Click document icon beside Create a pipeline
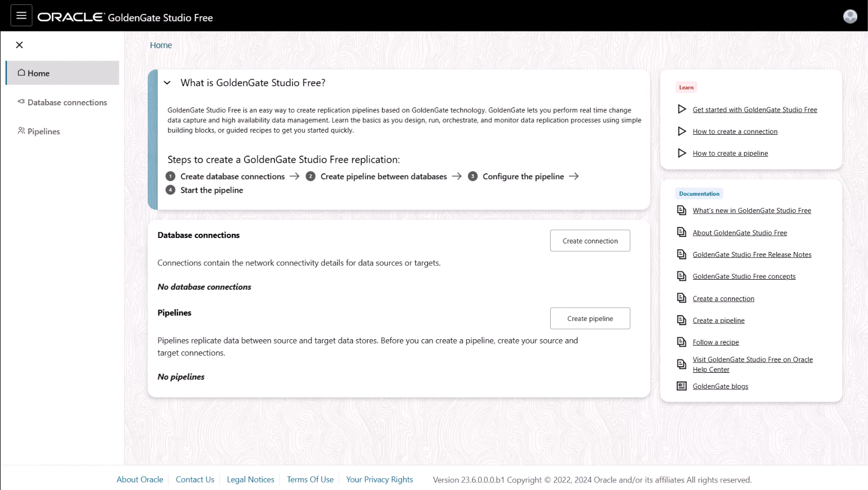868x490 pixels. coord(682,320)
